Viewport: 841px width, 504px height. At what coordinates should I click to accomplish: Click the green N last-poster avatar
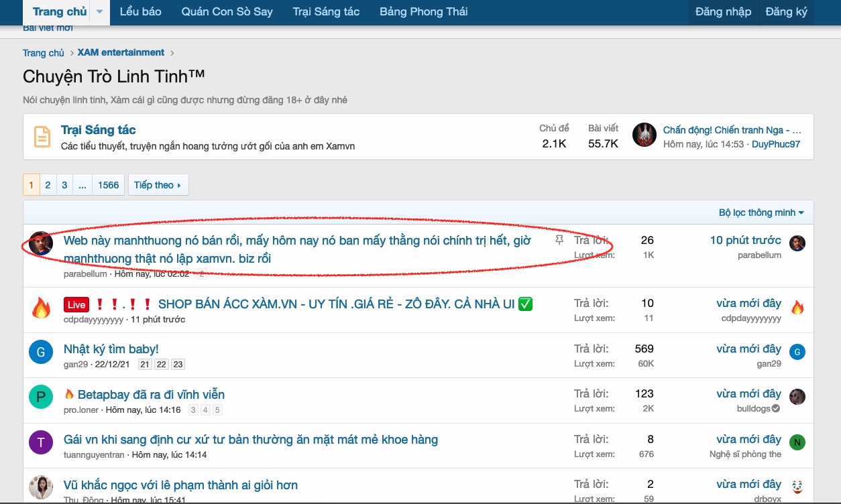click(797, 442)
